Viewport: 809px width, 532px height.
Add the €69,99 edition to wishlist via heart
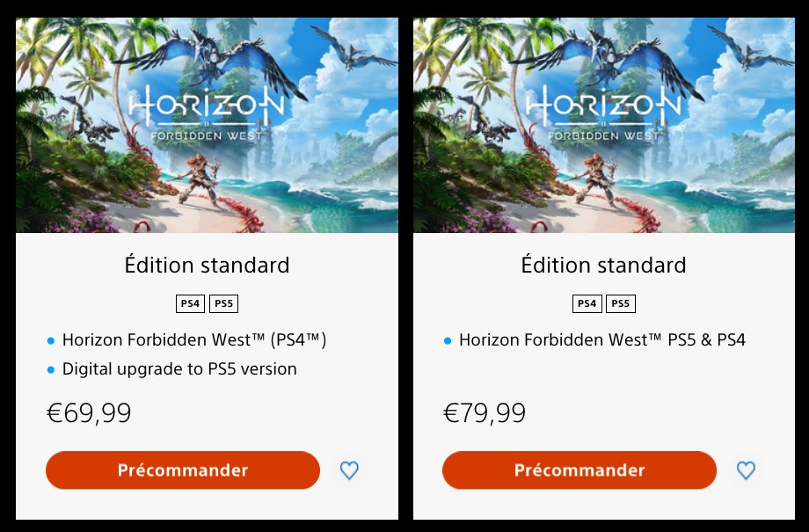coord(349,470)
